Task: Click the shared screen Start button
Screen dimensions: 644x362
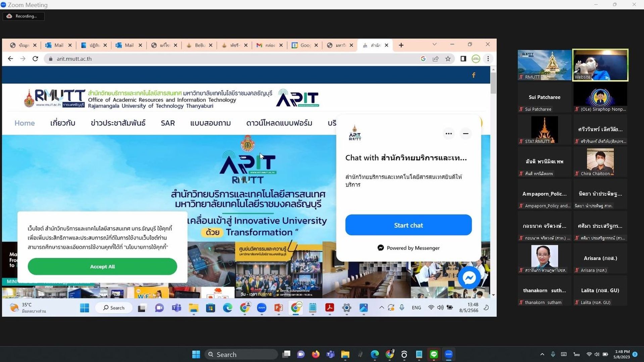Action: point(85,308)
